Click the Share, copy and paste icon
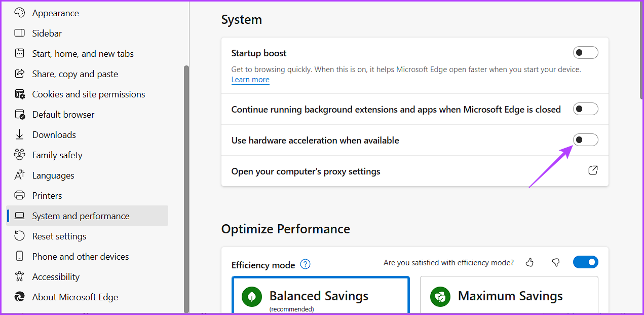 point(20,74)
